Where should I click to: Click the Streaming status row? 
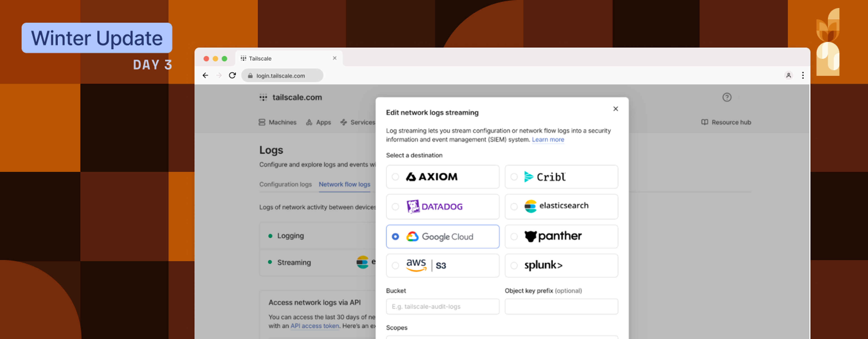(x=318, y=262)
